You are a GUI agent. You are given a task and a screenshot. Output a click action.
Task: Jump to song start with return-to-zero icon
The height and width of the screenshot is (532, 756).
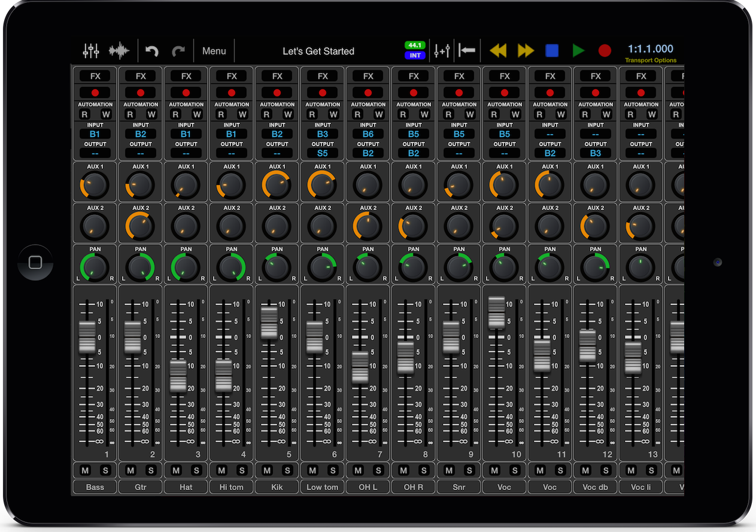point(467,51)
